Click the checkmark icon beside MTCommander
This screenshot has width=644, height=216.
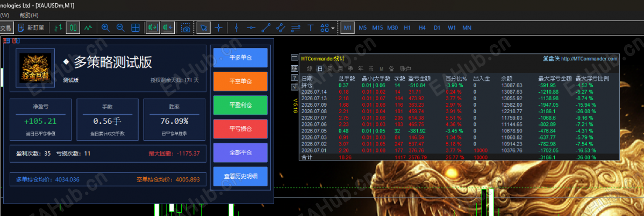click(x=295, y=87)
